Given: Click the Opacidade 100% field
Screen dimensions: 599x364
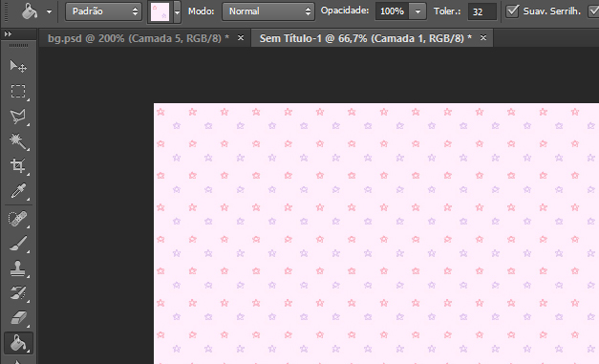Looking at the screenshot, I should pyautogui.click(x=393, y=11).
